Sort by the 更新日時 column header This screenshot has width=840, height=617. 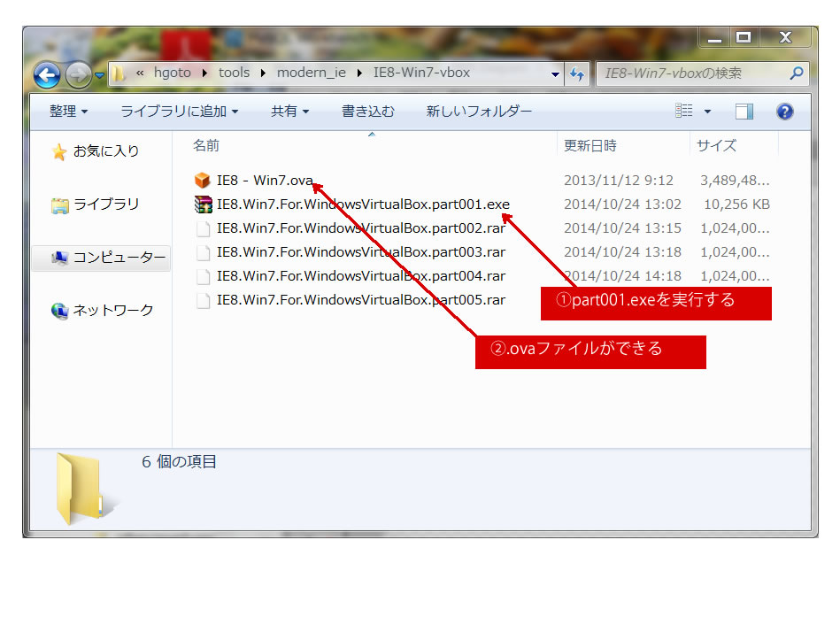(x=590, y=145)
